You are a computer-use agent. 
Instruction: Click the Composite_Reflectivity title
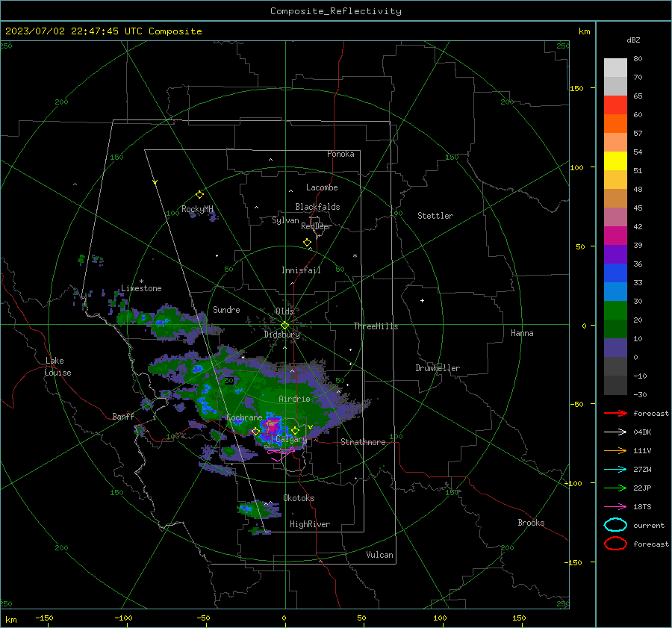pos(335,11)
